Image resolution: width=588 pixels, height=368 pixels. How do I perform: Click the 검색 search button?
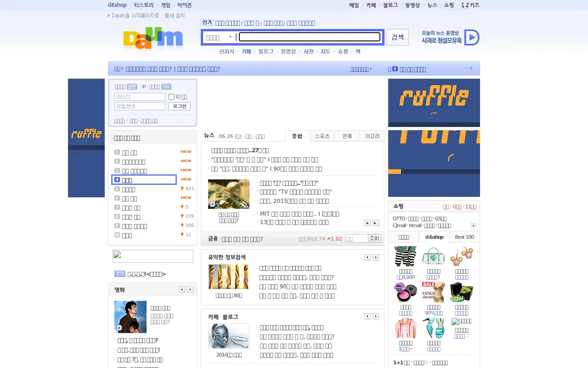point(397,37)
